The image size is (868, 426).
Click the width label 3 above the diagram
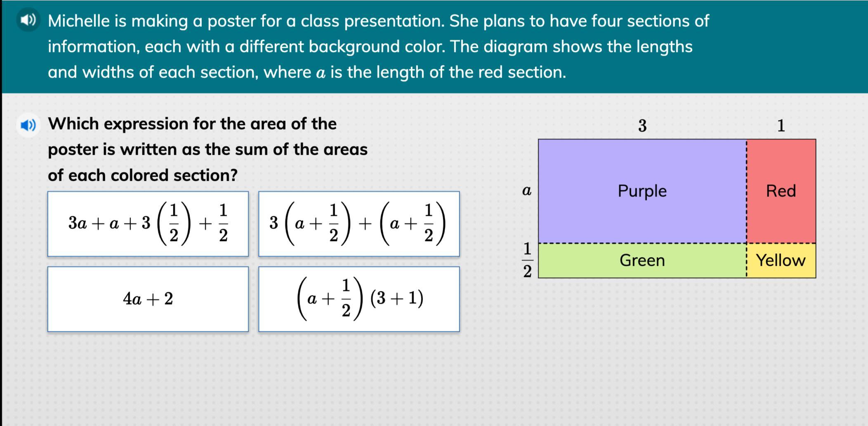point(642,125)
